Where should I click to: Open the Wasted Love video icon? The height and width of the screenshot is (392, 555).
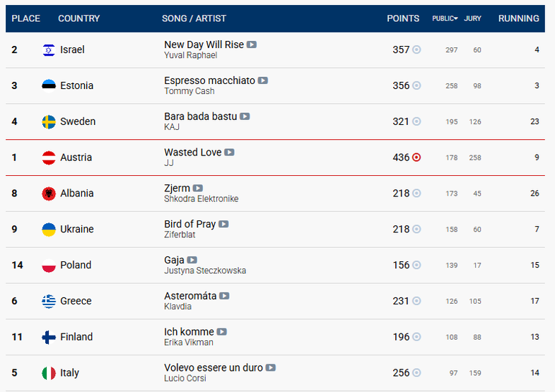pyautogui.click(x=229, y=153)
